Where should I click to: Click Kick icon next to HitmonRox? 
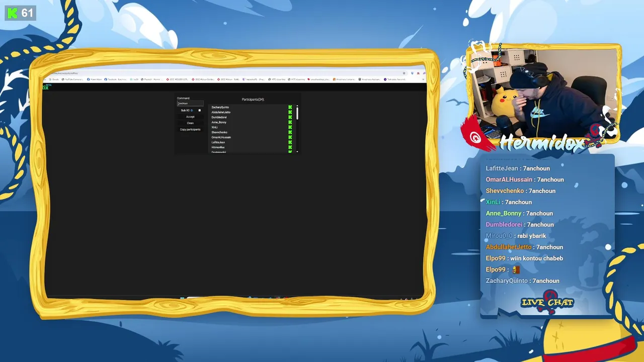point(290,147)
